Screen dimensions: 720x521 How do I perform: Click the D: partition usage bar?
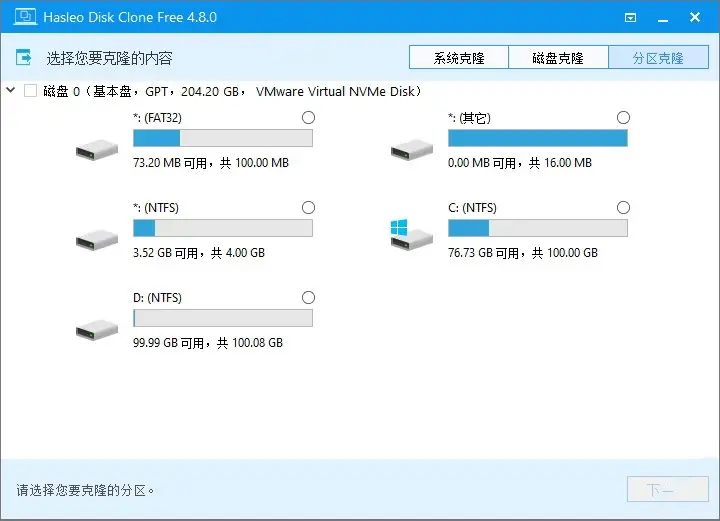pyautogui.click(x=223, y=318)
